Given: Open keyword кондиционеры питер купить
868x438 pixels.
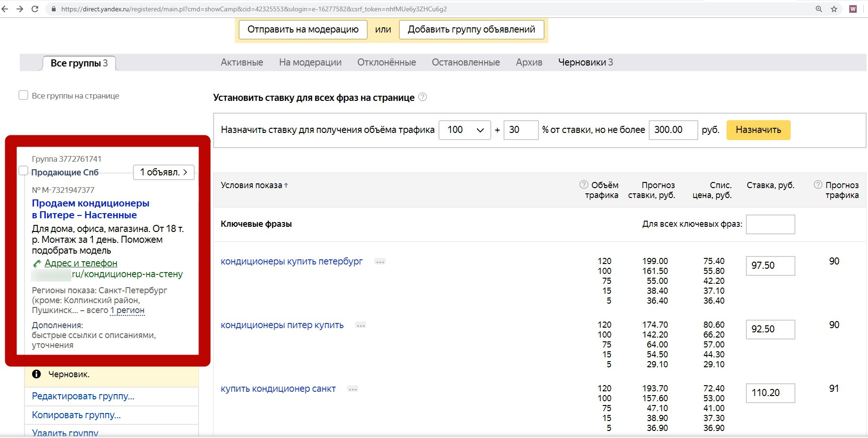Looking at the screenshot, I should pyautogui.click(x=282, y=325).
